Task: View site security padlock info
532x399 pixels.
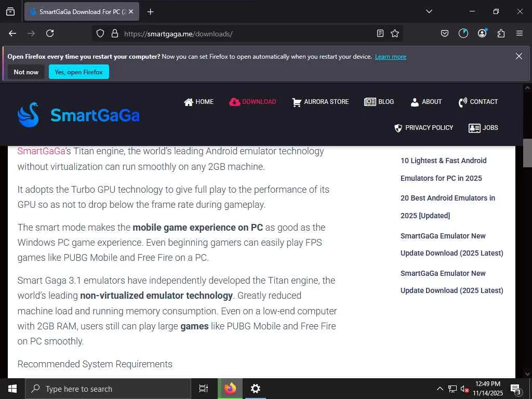Action: click(x=115, y=34)
